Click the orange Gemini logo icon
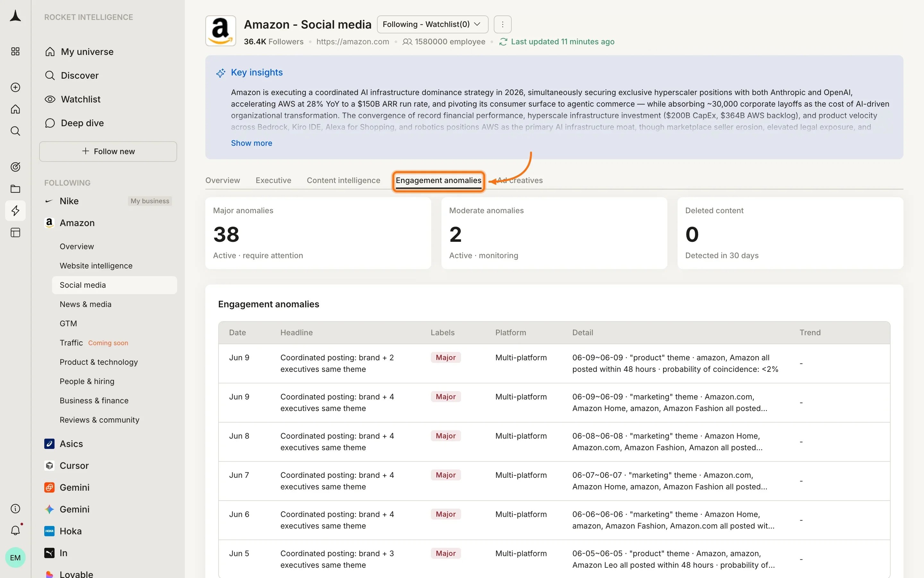 tap(49, 487)
